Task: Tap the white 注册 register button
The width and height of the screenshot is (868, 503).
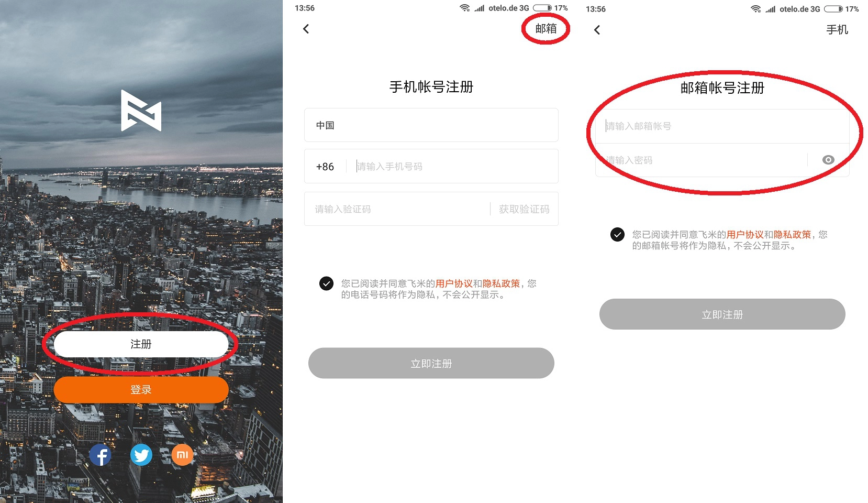Action: click(141, 344)
